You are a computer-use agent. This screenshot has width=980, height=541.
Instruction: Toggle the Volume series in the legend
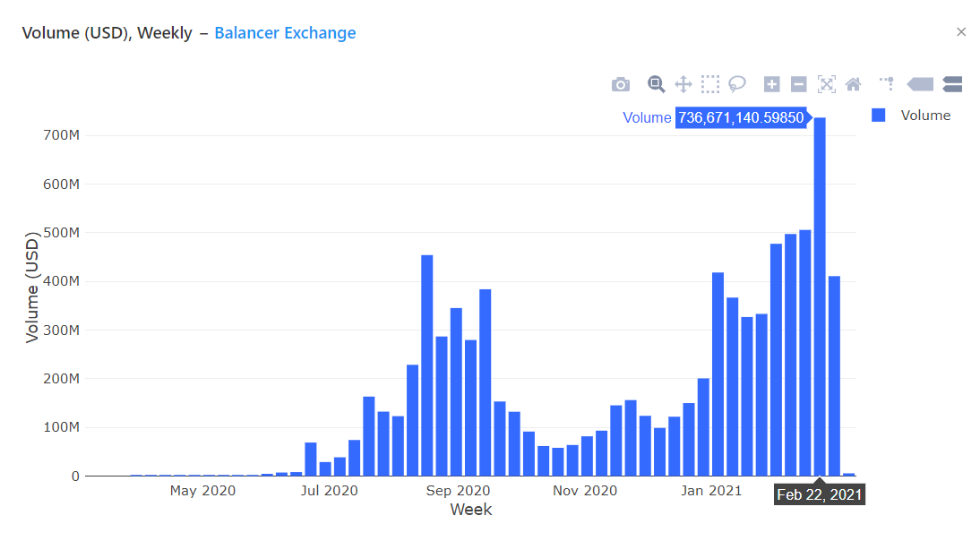click(925, 115)
